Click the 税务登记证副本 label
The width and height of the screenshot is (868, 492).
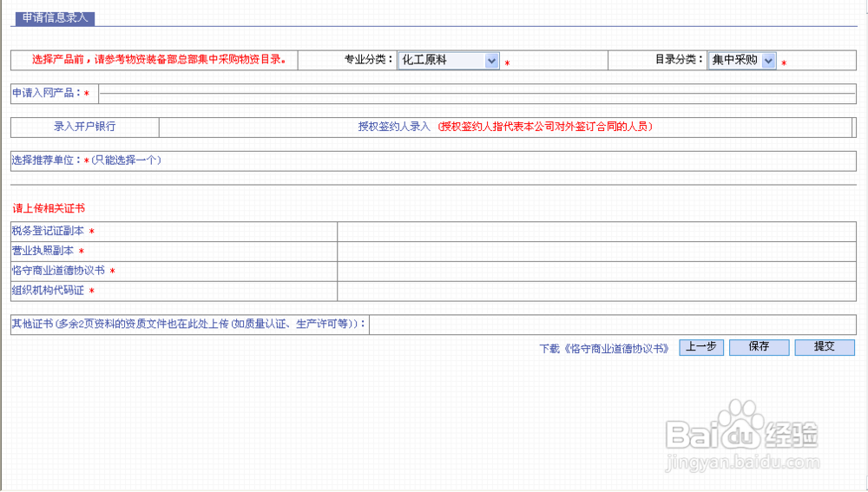(48, 232)
